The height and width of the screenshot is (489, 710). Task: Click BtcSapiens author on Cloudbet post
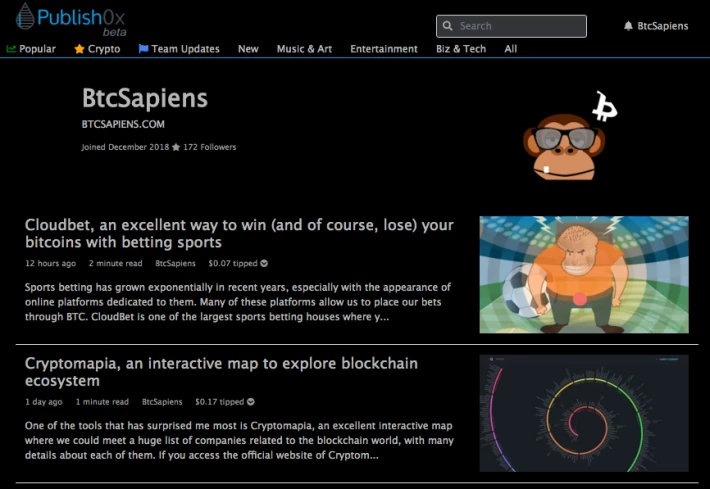175,263
